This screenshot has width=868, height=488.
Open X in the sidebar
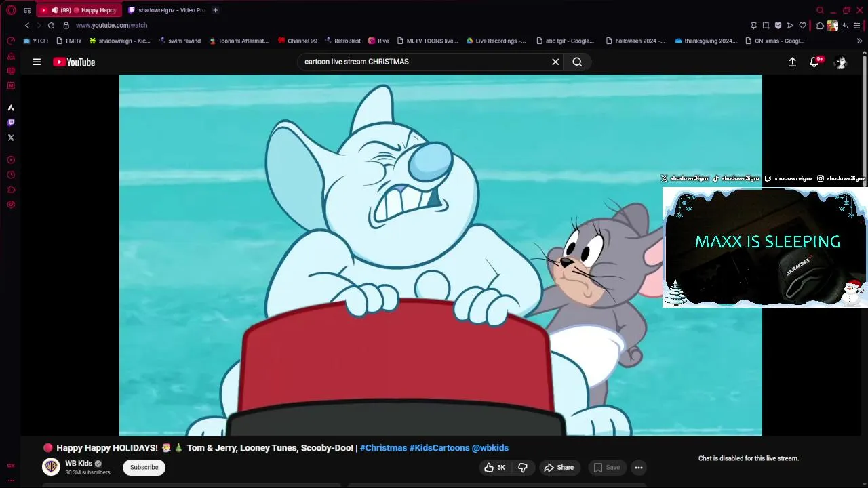[x=11, y=138]
